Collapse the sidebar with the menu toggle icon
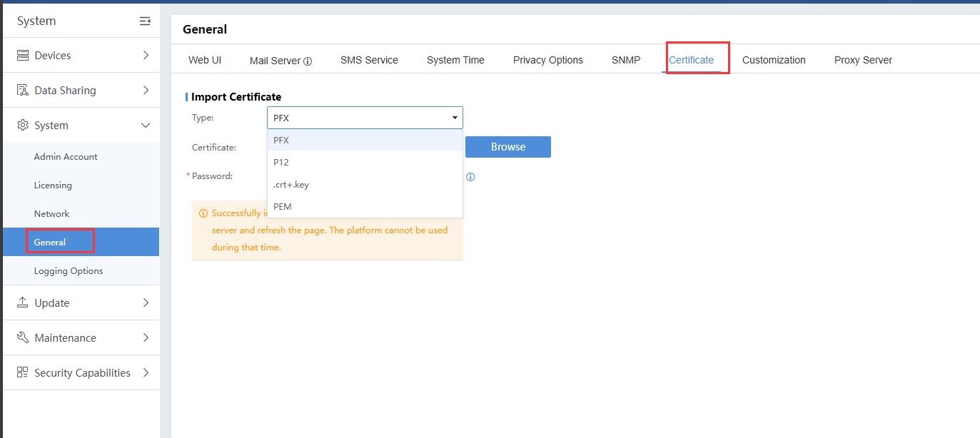 tap(145, 21)
